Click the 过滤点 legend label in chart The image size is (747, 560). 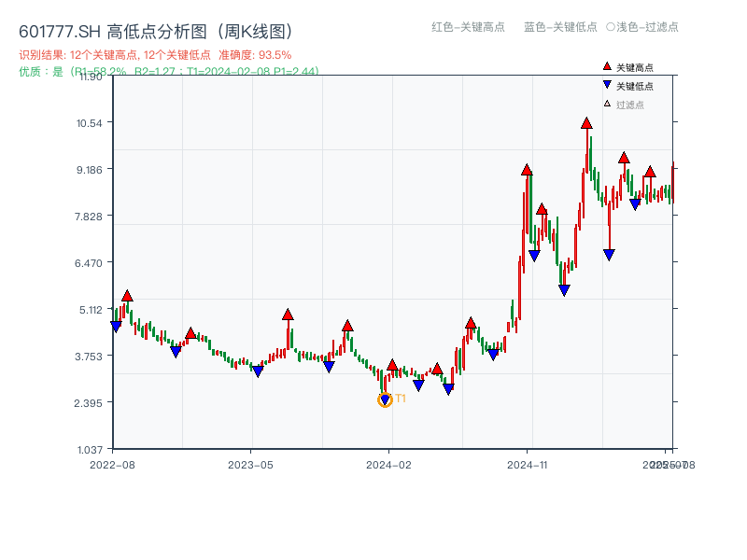(629, 105)
